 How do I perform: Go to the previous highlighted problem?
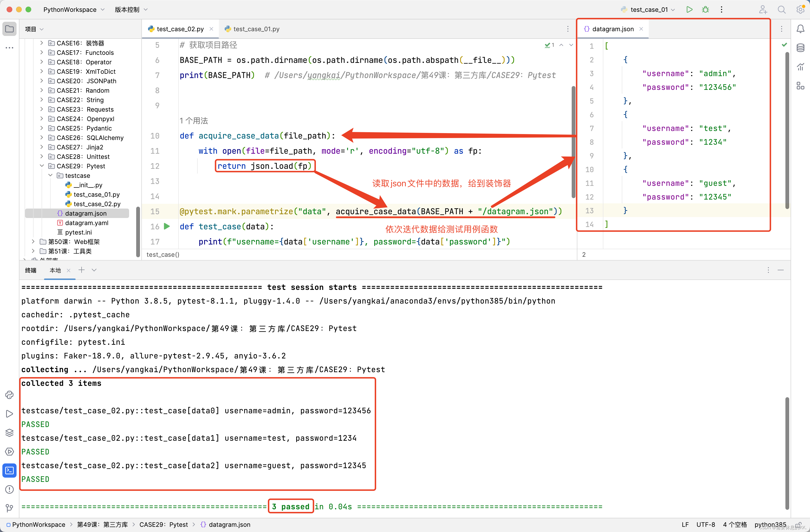point(561,45)
